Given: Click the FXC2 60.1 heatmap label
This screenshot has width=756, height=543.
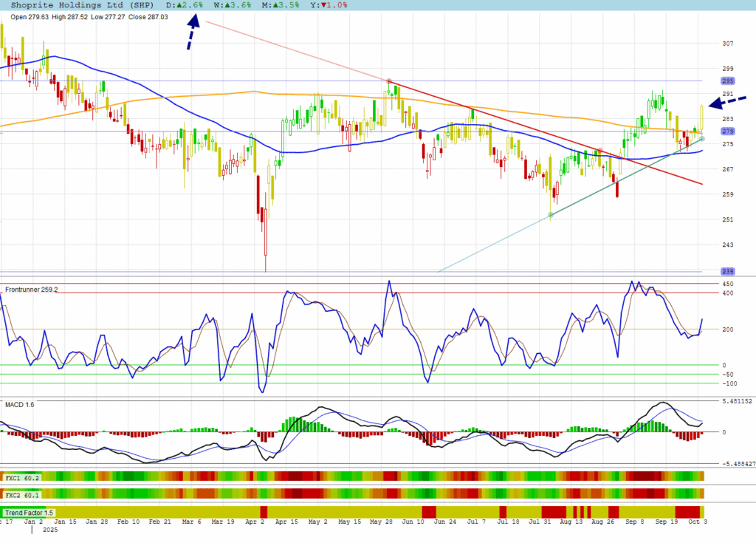Looking at the screenshot, I should coord(22,495).
